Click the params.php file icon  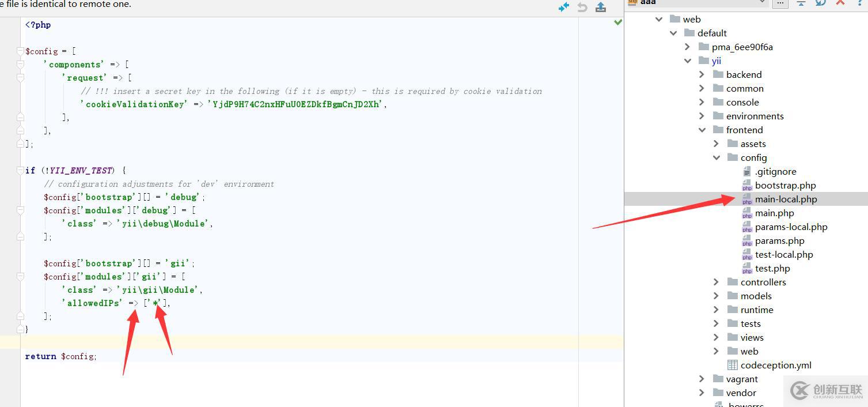747,240
